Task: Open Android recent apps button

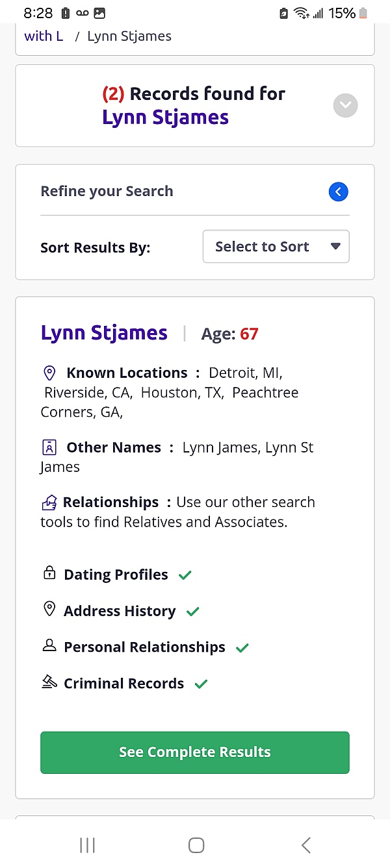Action: point(87,845)
